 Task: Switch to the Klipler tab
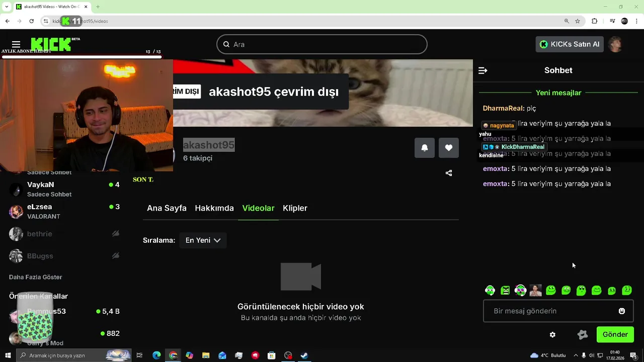click(295, 208)
